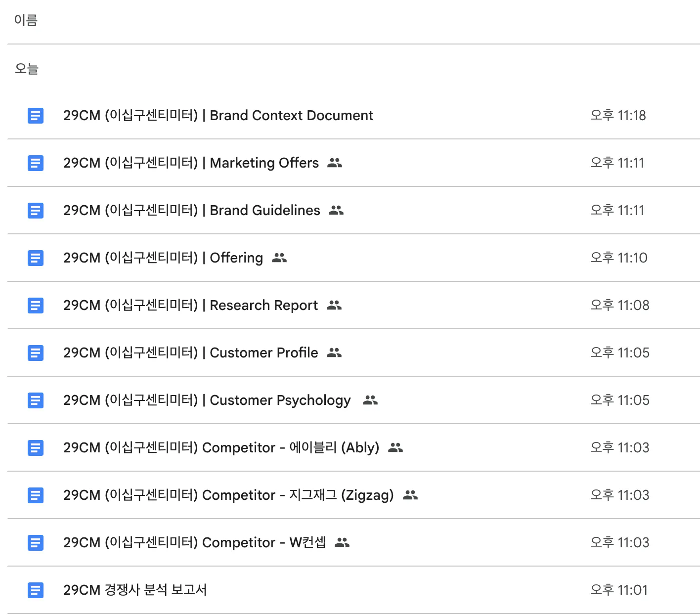
Task: Open the Marketing Offers document
Action: point(191,163)
